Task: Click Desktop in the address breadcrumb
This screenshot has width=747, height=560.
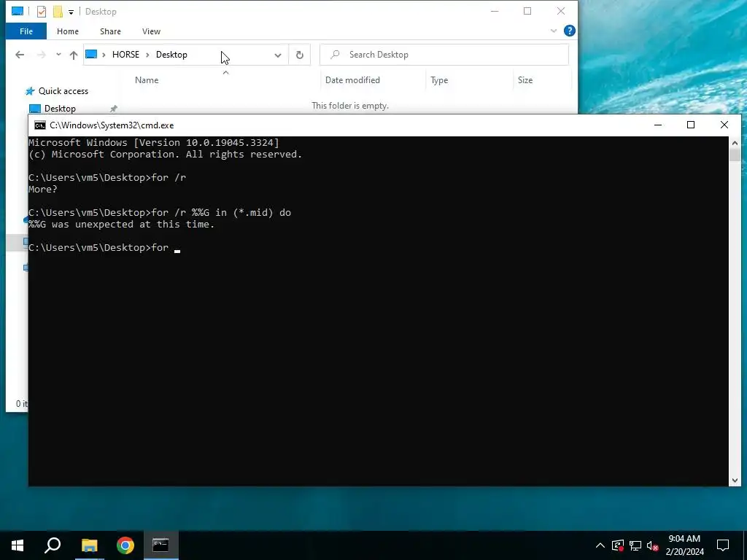Action: tap(171, 55)
